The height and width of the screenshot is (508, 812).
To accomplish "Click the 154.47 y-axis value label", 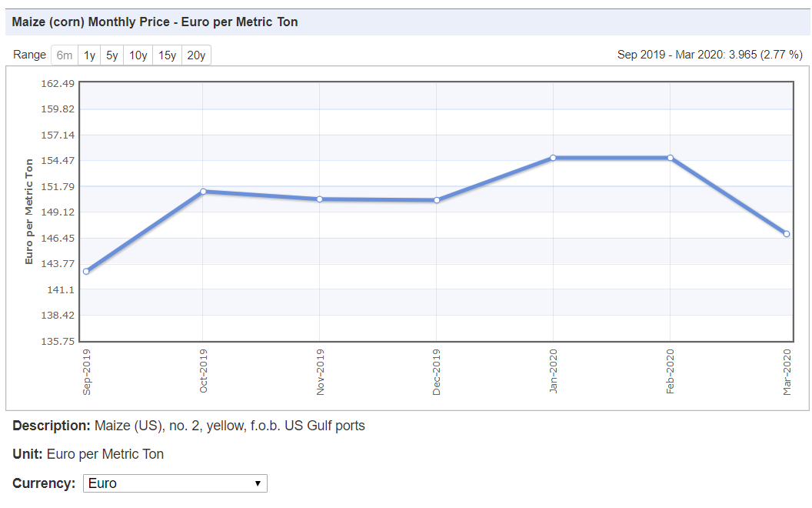I will coord(58,160).
